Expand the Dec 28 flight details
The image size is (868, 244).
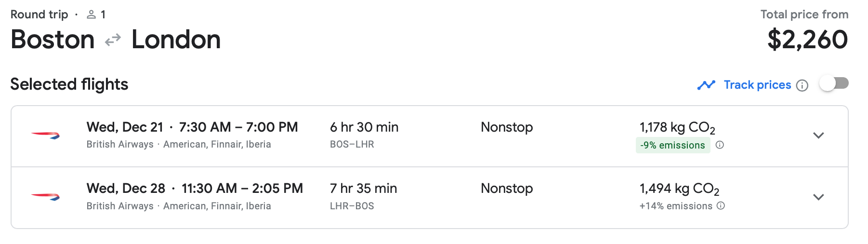[818, 197]
